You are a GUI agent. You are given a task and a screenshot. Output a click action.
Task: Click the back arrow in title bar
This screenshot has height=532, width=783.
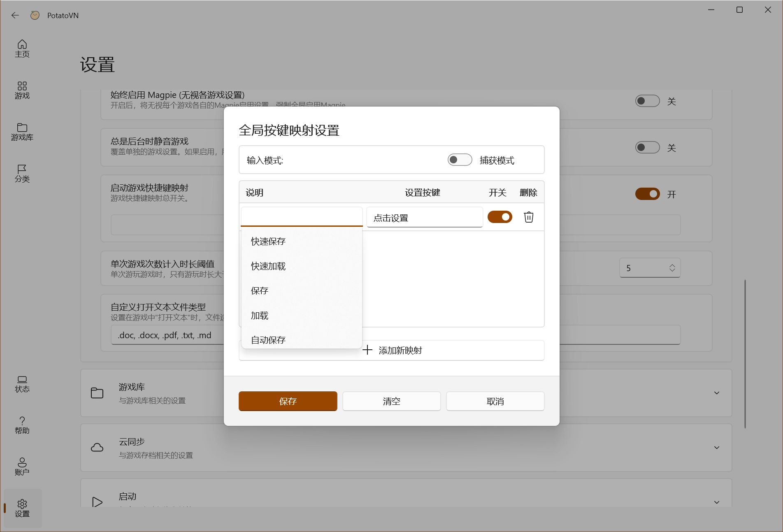click(15, 15)
